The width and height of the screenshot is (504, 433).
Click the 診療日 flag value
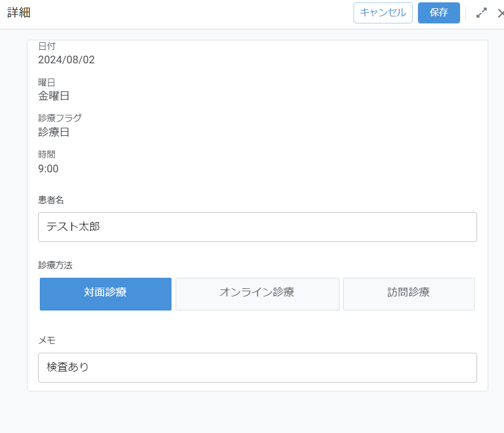pyautogui.click(x=54, y=132)
